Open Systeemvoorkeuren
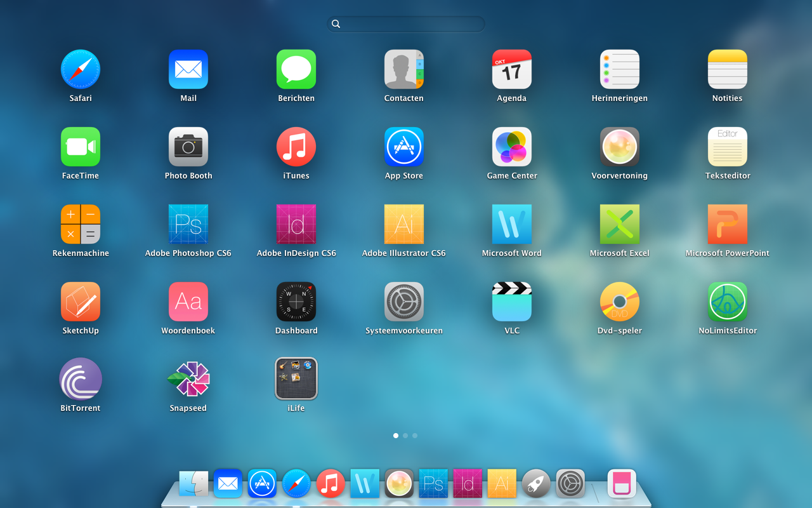 click(403, 302)
